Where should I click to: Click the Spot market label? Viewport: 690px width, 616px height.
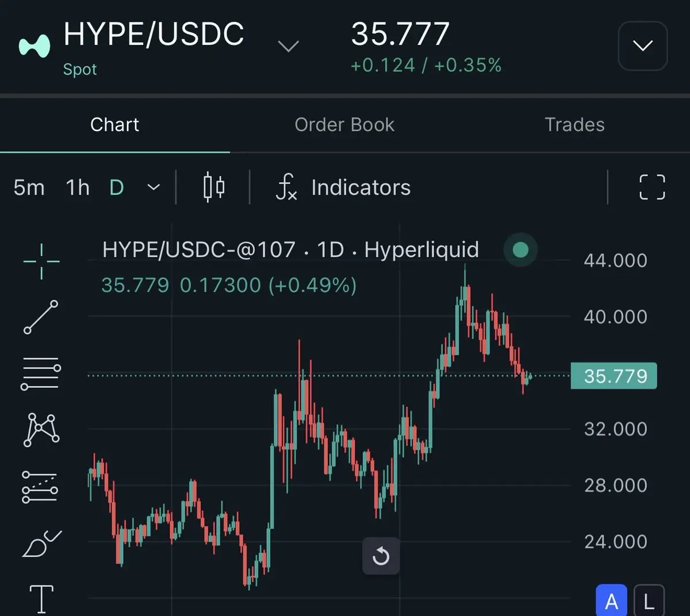click(80, 70)
